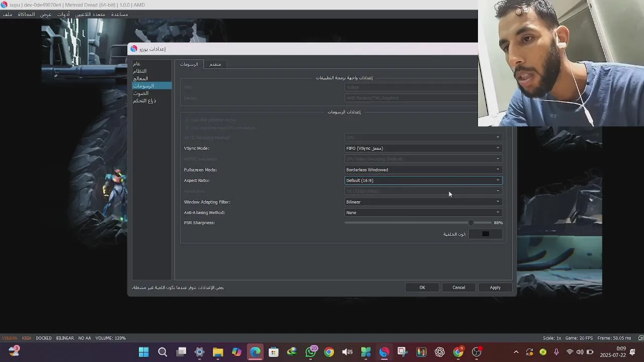Open the OBS Studio taskbar icon
Screen dimensions: 644x362
[x=476, y=352]
